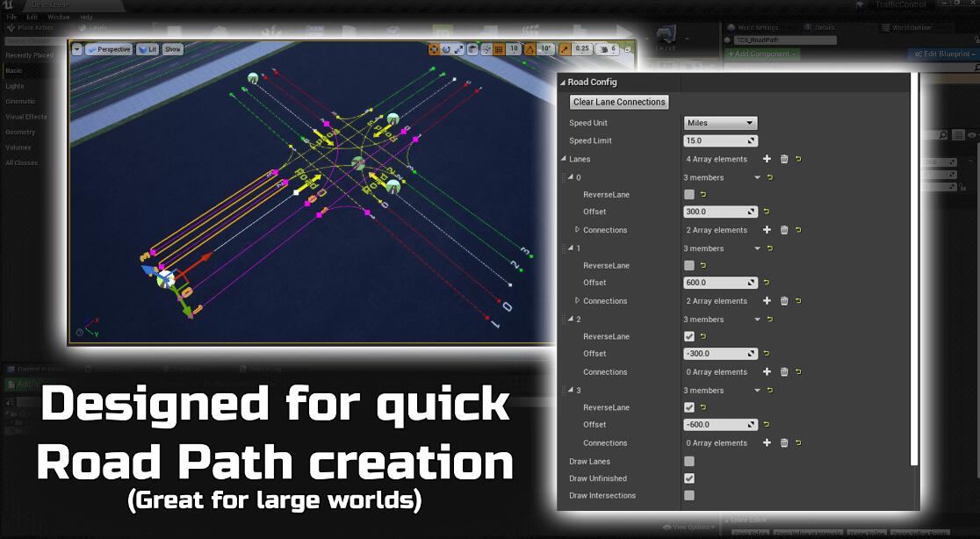Add a connection to Lane 2's Connections
980x539 pixels.
pyautogui.click(x=767, y=372)
